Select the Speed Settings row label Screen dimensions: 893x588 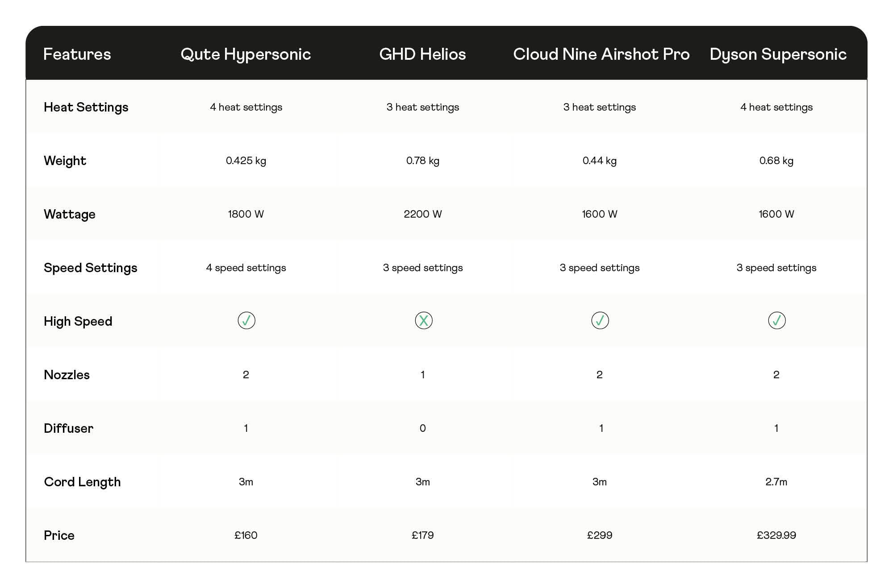point(90,268)
